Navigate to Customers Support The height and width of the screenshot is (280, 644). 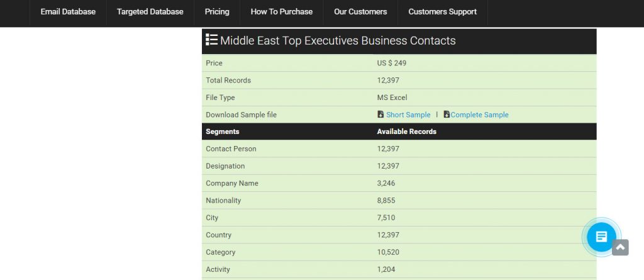click(x=442, y=11)
